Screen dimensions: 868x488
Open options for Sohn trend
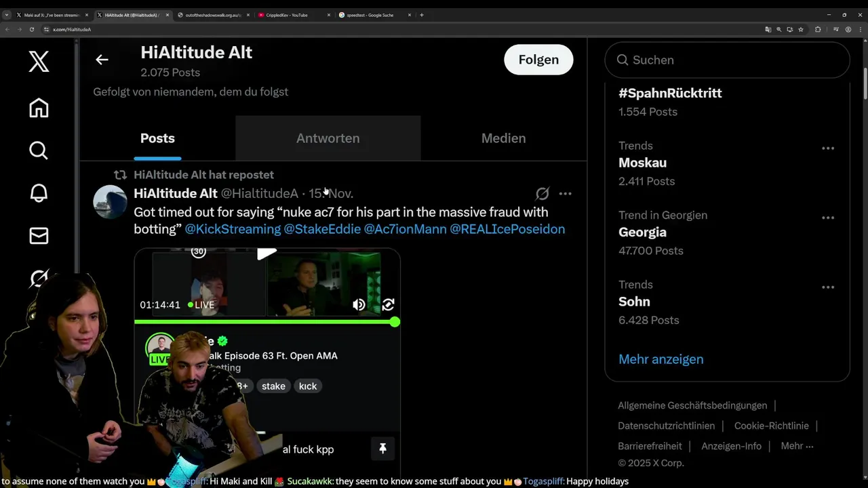828,287
